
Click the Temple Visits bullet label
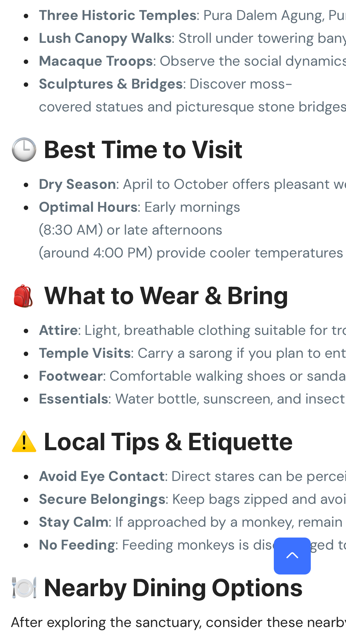[85, 353]
